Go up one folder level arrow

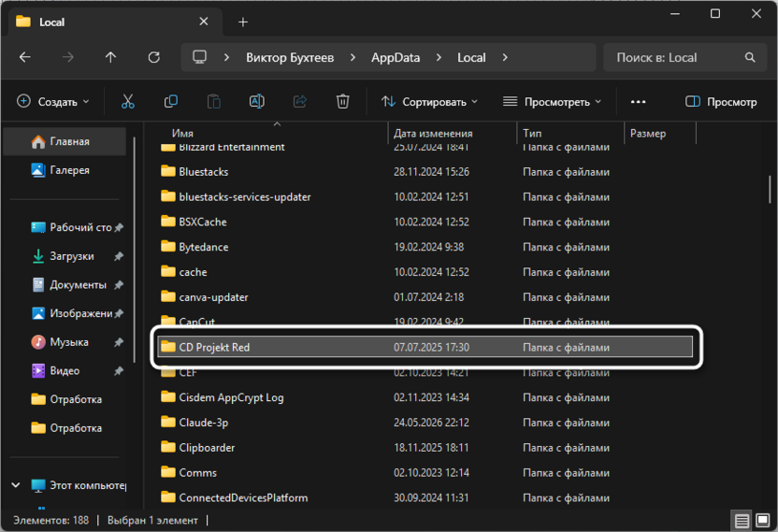tap(110, 58)
